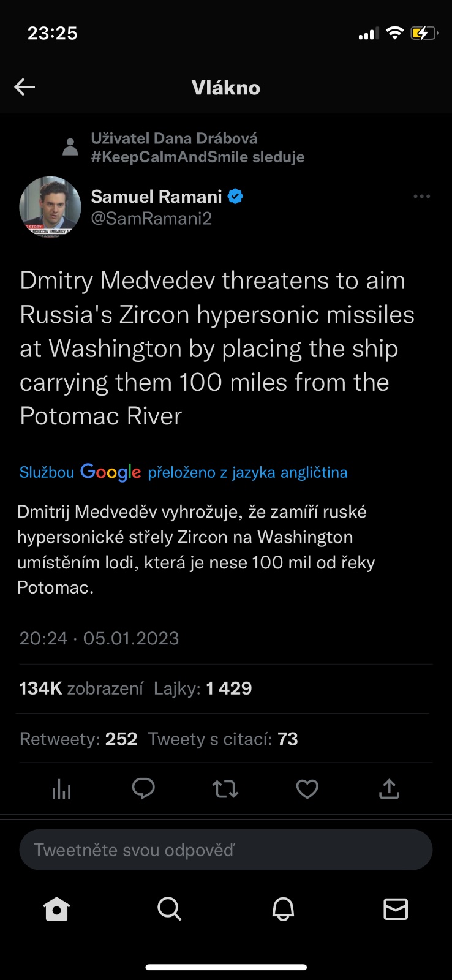The height and width of the screenshot is (980, 452).
Task: Open Samuel Ramani's profile picture
Action: point(50,207)
